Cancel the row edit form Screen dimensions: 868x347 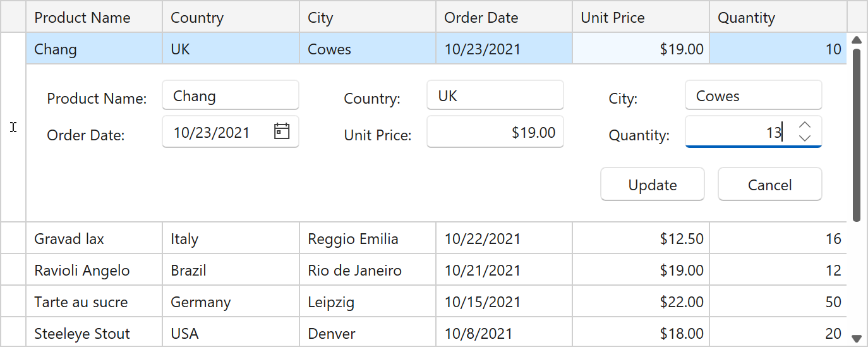coord(769,185)
